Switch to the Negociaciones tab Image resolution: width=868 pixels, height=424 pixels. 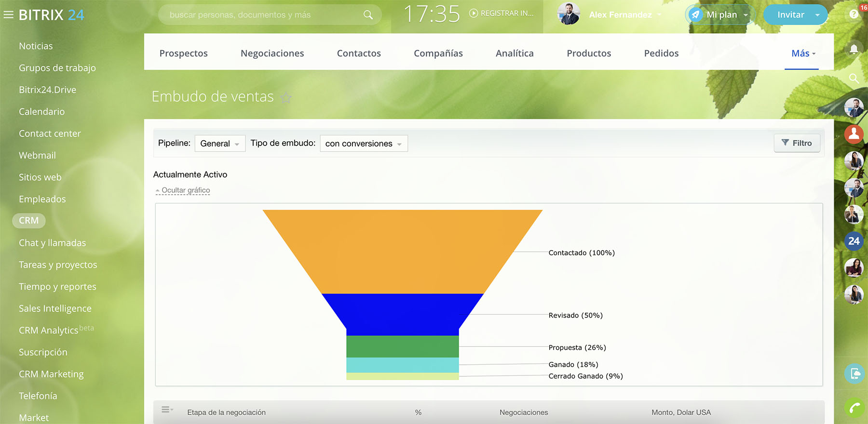click(x=272, y=53)
